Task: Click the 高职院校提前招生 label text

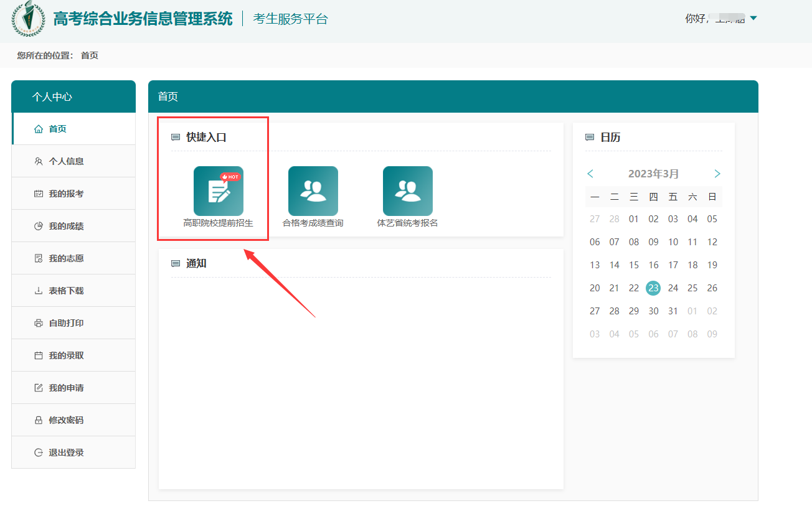Action: pyautogui.click(x=218, y=223)
